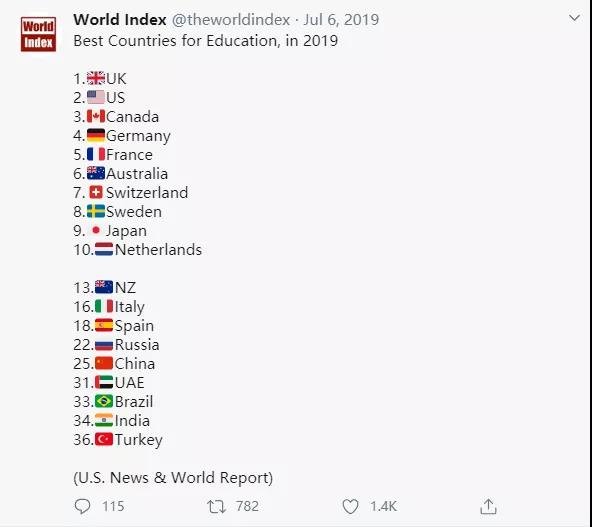Visit the @theworldindex handle
Screen dimensions: 592x527
[x=231, y=20]
